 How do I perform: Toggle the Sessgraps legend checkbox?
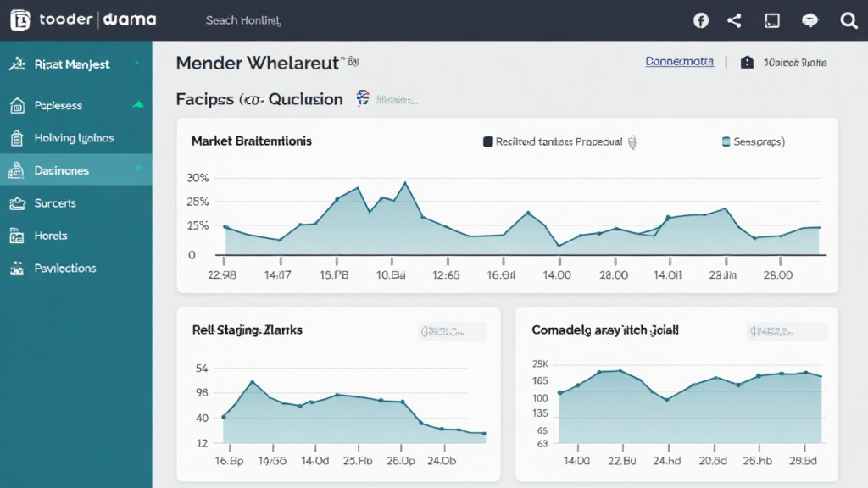click(x=726, y=142)
